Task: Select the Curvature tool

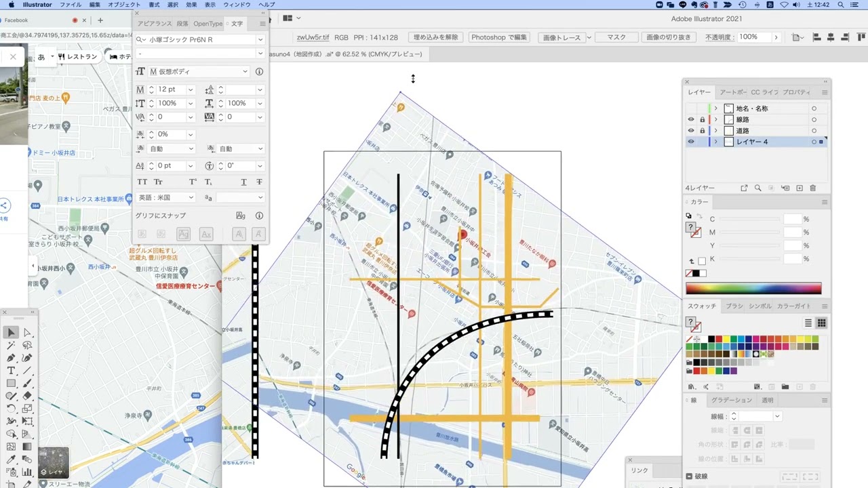Action: pyautogui.click(x=27, y=358)
